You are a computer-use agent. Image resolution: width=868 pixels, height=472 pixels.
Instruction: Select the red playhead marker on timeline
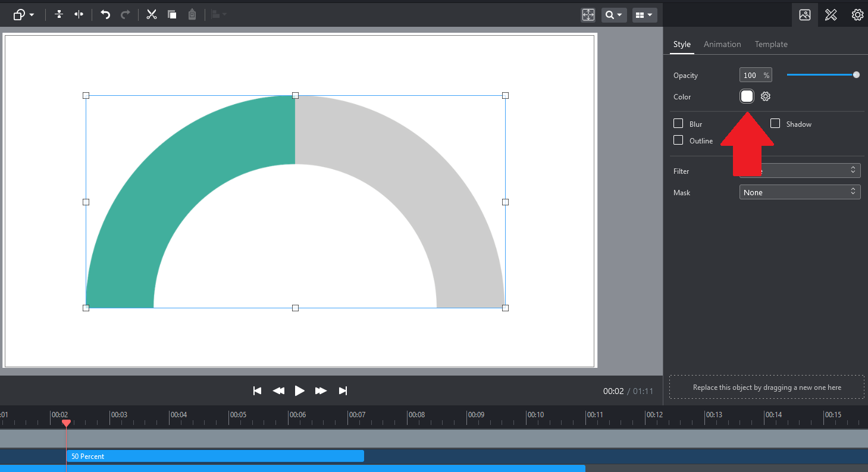[66, 423]
